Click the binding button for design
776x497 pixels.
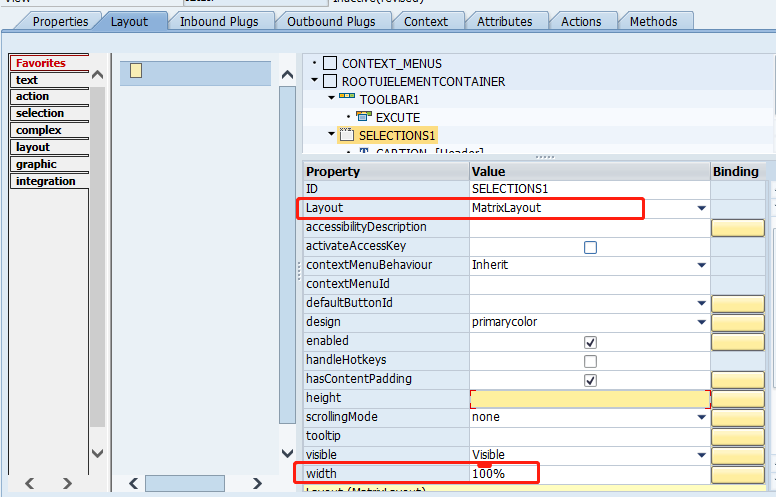738,323
